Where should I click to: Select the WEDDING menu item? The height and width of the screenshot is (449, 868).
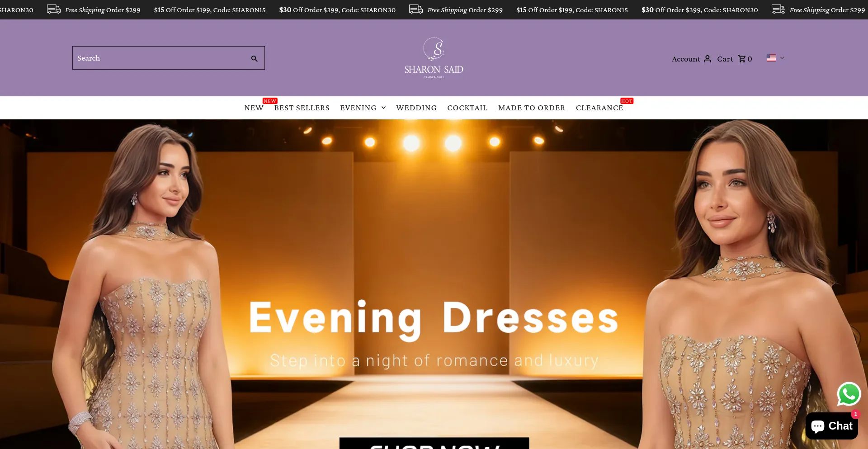[x=416, y=108]
